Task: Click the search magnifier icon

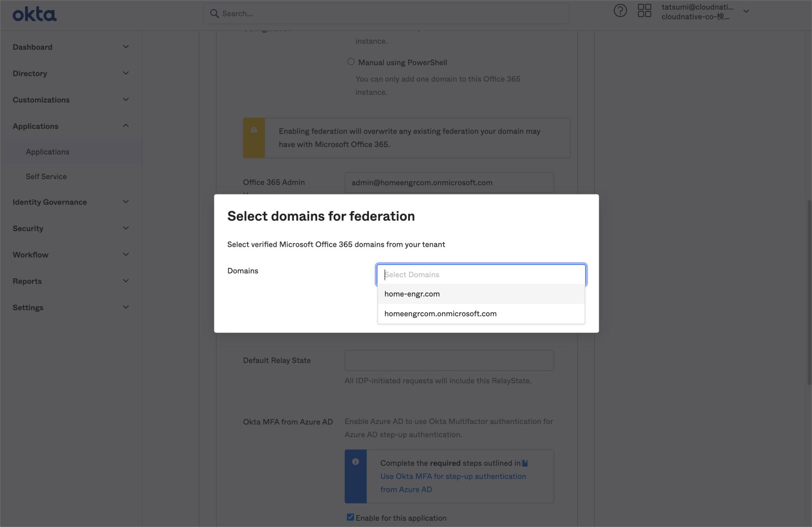Action: coord(215,14)
